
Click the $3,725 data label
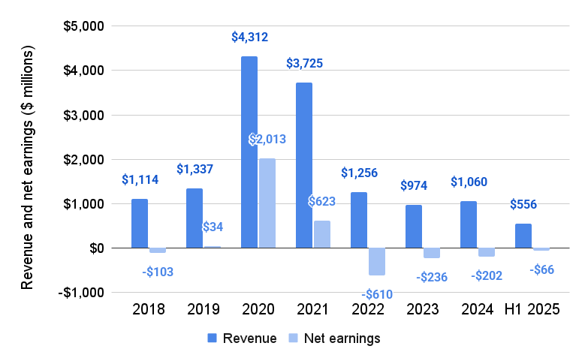point(304,63)
